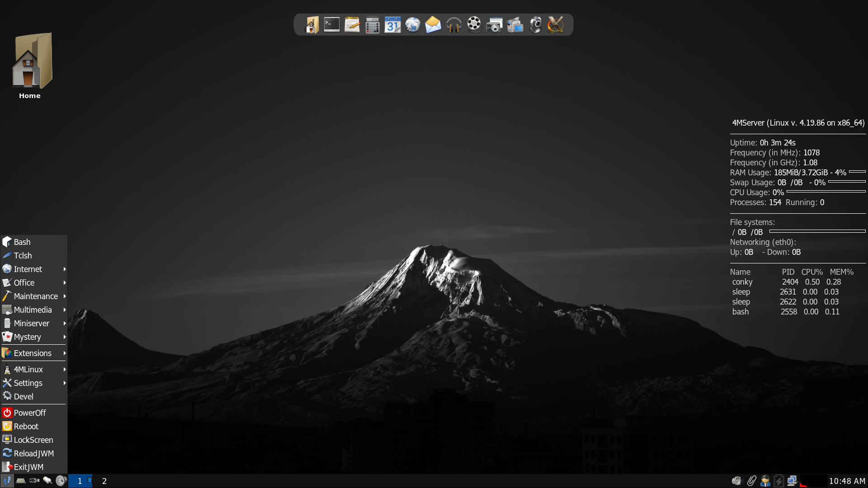Click the USB drive icon in taskbar
Viewport: 868px width, 488px height.
pos(34,481)
